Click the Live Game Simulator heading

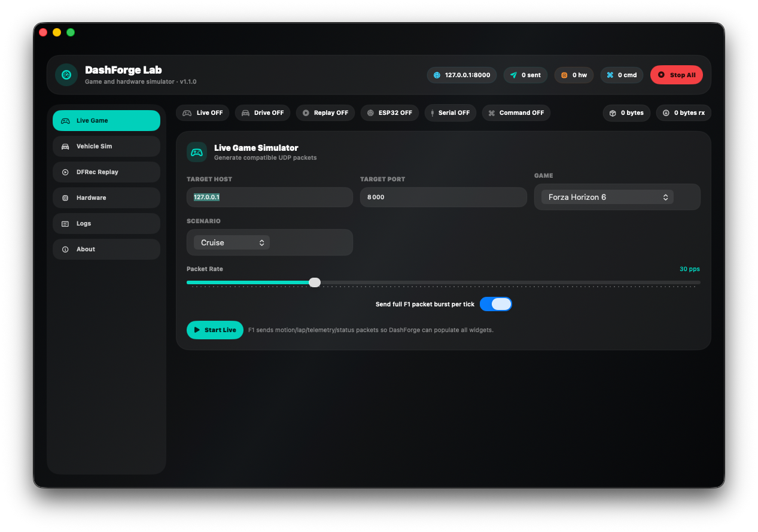tap(256, 148)
